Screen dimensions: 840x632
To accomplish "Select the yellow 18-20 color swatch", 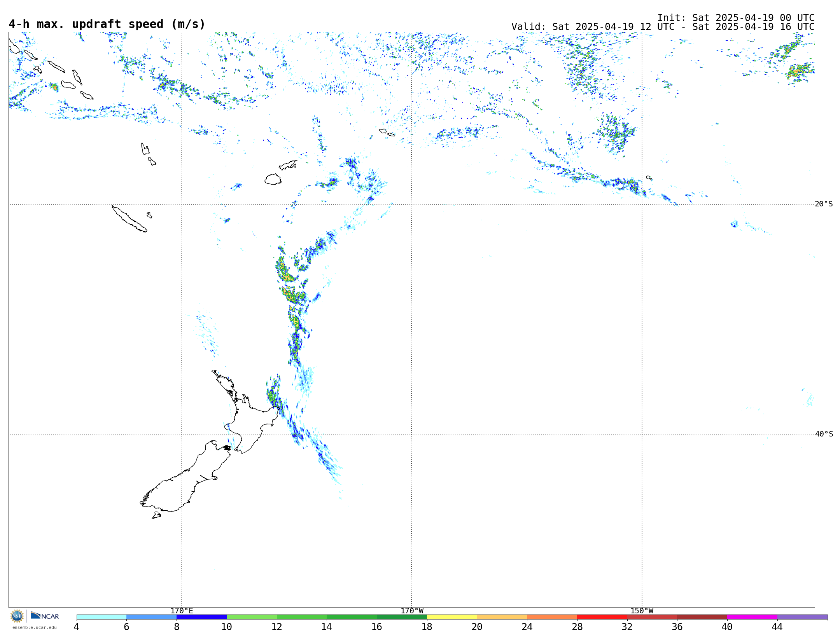I will pos(452,617).
